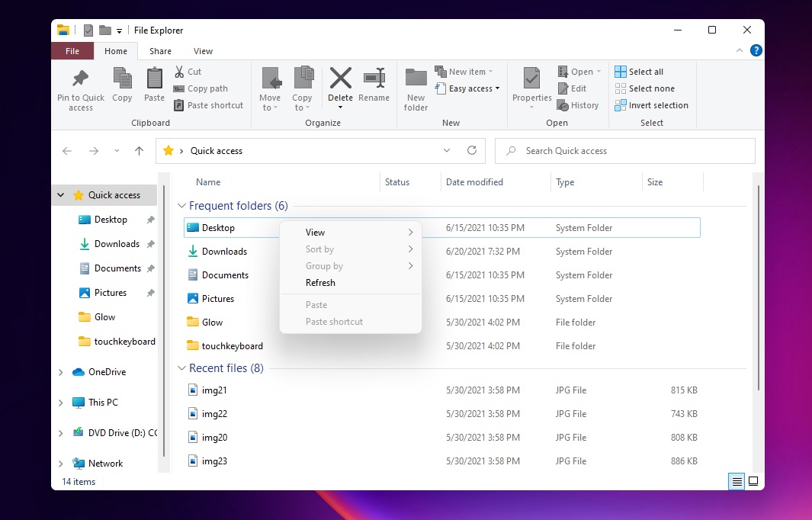
Task: Click the Paste clipboard icon
Action: pyautogui.click(x=154, y=79)
